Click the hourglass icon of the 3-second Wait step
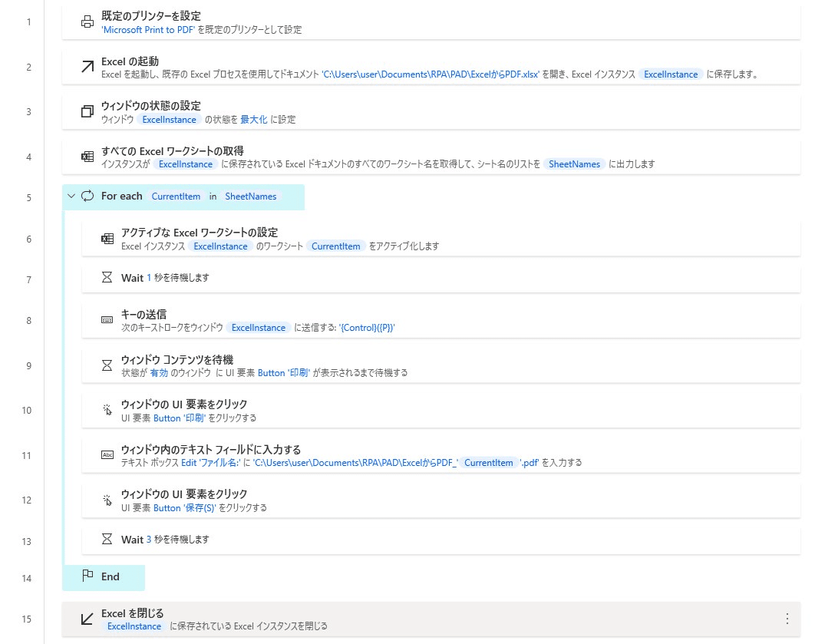 pyautogui.click(x=107, y=539)
